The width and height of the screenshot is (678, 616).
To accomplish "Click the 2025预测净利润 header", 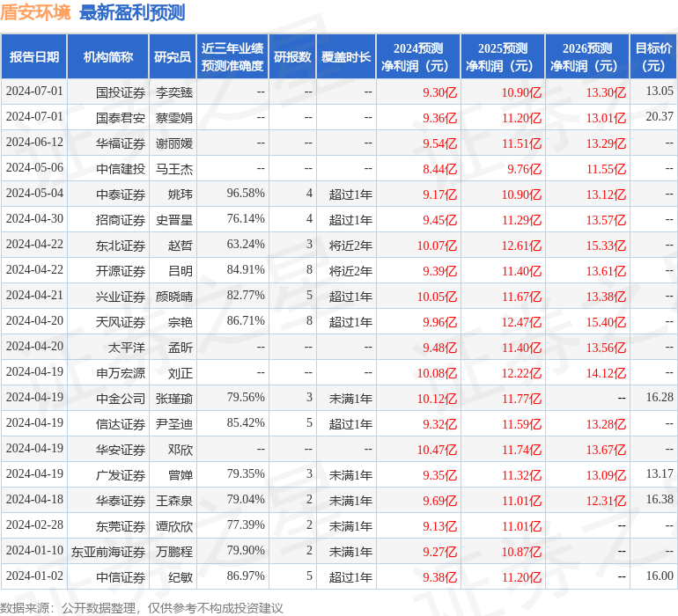I will coord(503,57).
